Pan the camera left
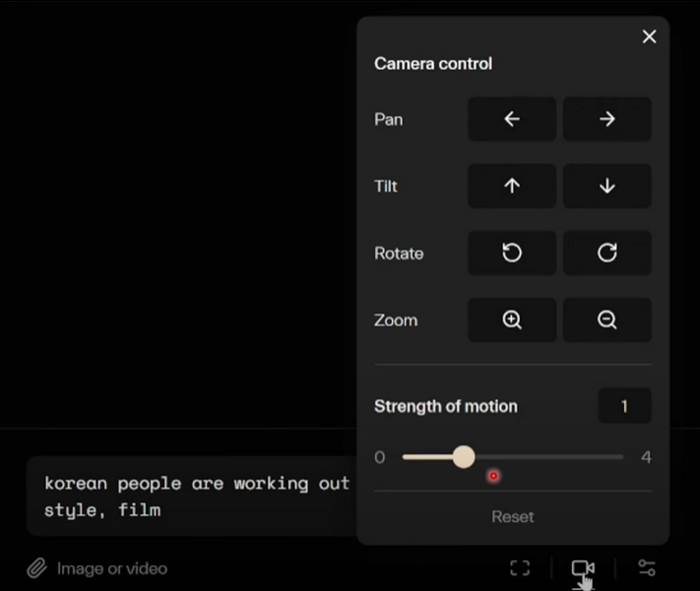The width and height of the screenshot is (700, 591). 512,119
